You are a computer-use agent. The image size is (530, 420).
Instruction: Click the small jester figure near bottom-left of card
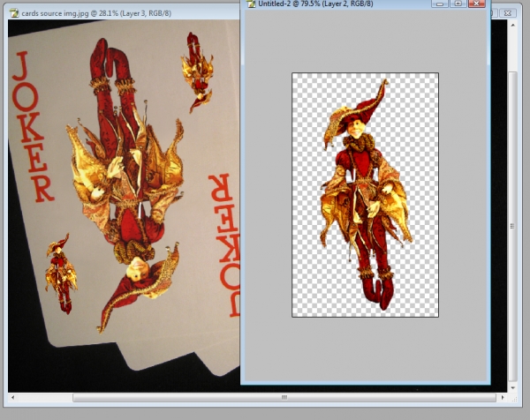pyautogui.click(x=61, y=274)
